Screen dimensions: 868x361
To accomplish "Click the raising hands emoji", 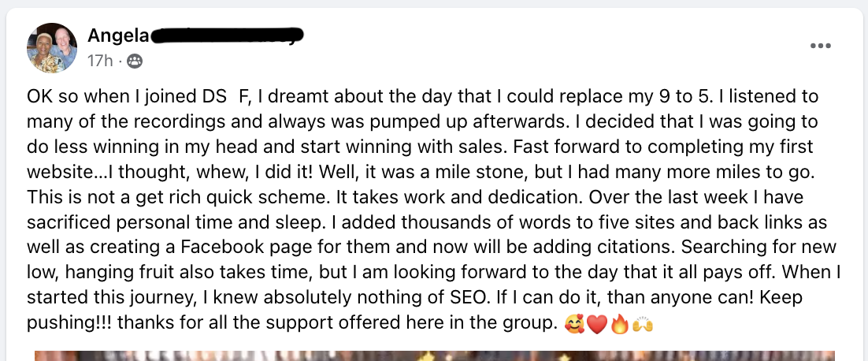I will (642, 325).
